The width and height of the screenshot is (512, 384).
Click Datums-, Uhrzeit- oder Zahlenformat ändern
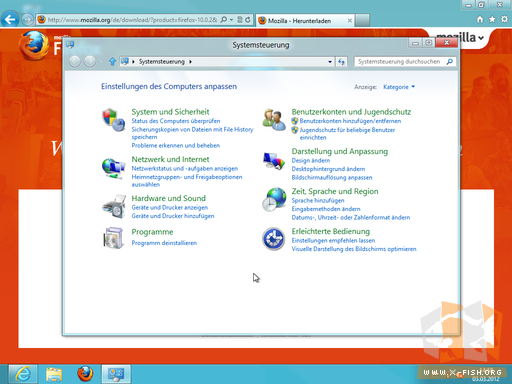351,218
